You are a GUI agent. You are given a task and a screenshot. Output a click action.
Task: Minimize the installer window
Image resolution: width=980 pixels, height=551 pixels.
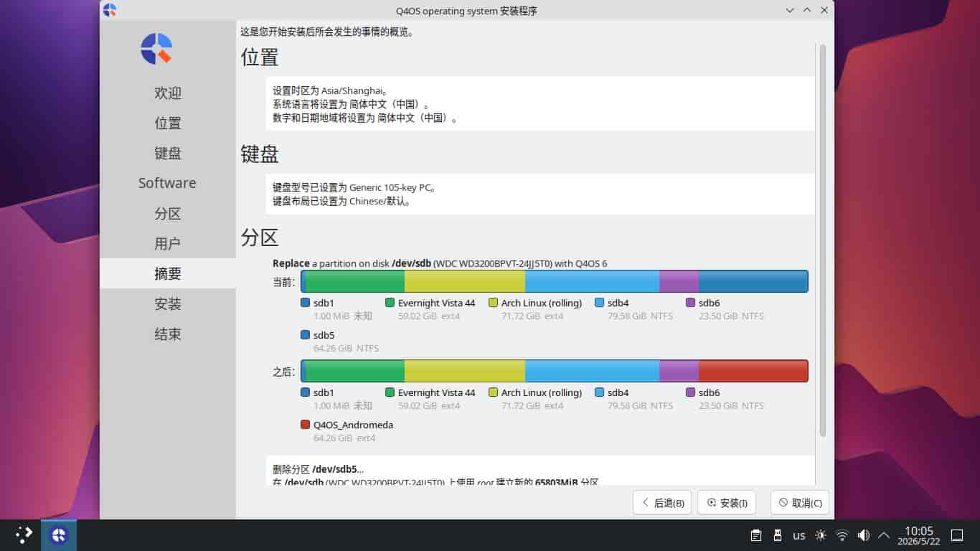790,11
